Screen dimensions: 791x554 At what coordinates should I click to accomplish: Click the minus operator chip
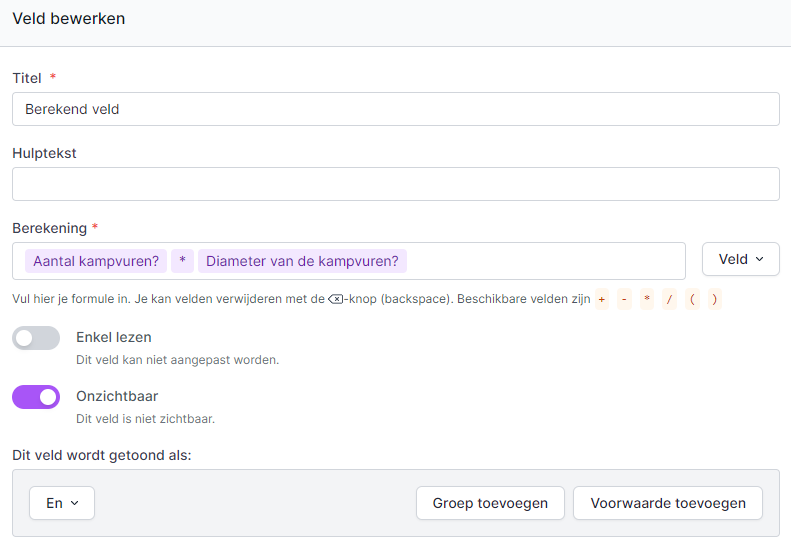(x=624, y=299)
